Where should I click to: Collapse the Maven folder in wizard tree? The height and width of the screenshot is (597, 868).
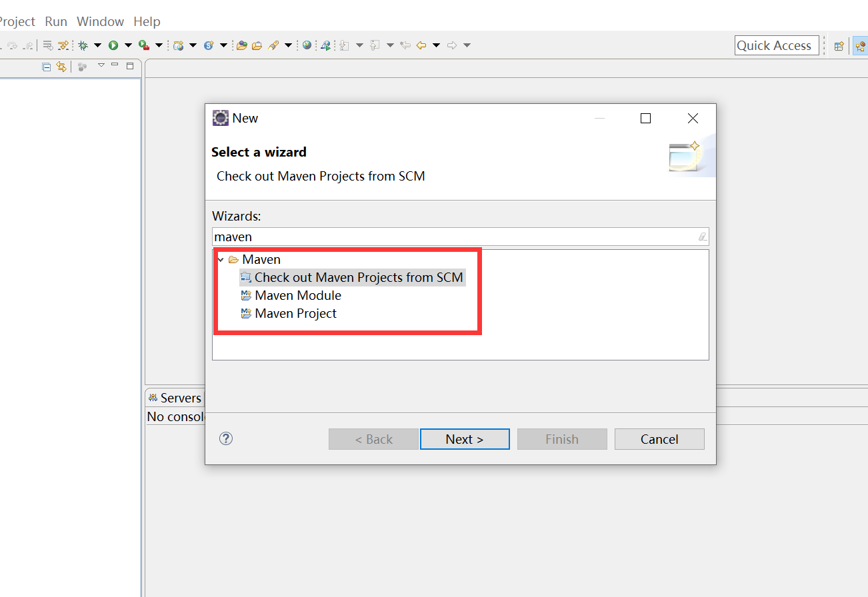221,259
